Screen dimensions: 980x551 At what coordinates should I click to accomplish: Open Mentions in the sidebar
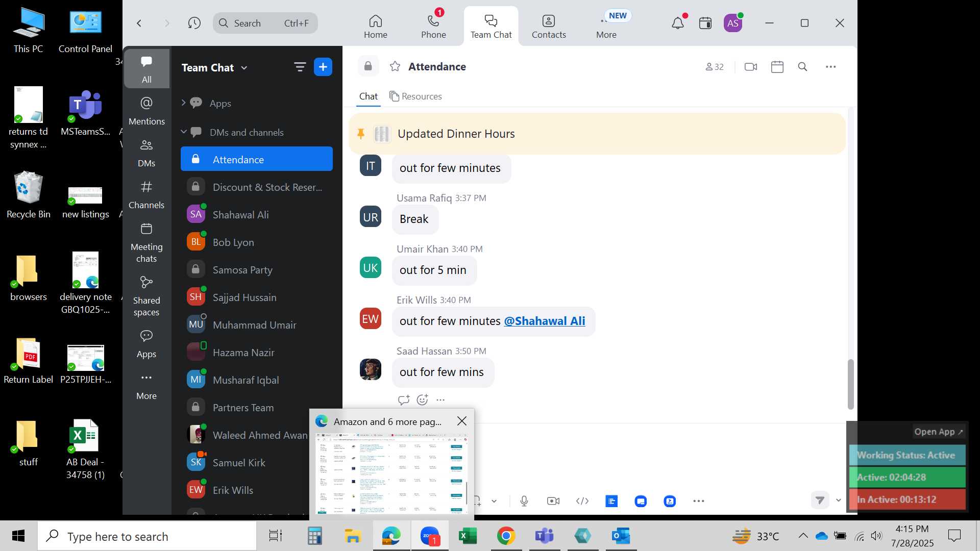pos(146,111)
